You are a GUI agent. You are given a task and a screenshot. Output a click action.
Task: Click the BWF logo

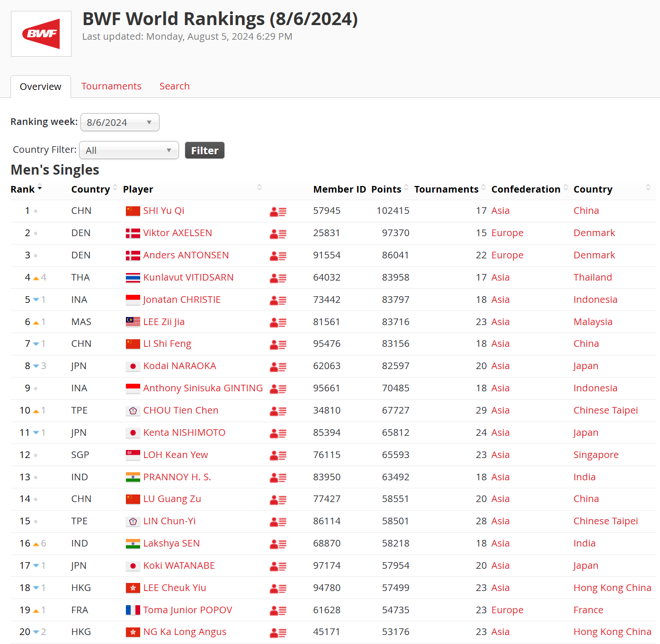[x=41, y=34]
